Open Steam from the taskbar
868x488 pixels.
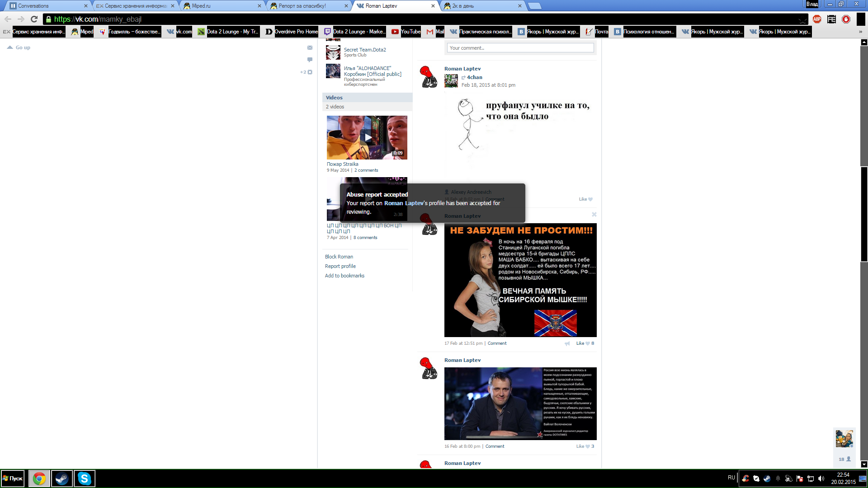click(62, 479)
